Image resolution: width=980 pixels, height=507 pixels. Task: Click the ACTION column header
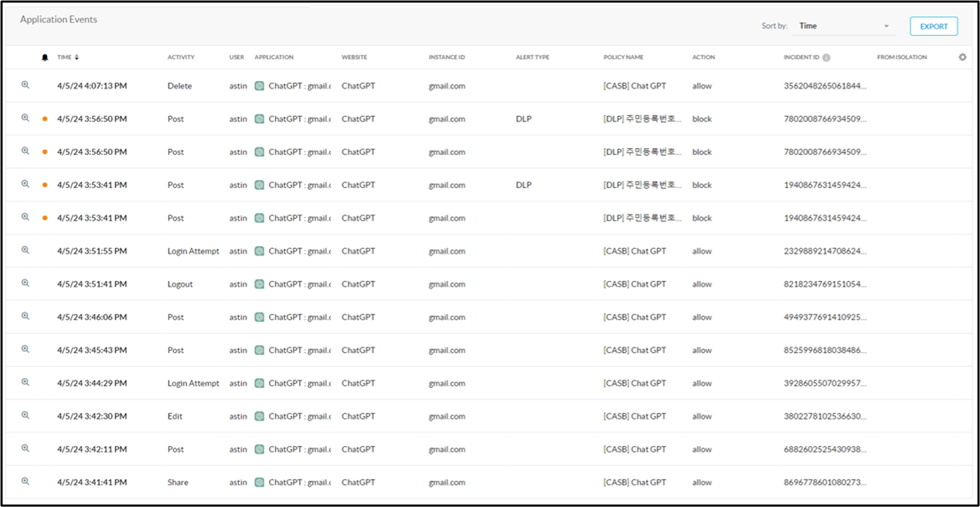[x=704, y=57]
